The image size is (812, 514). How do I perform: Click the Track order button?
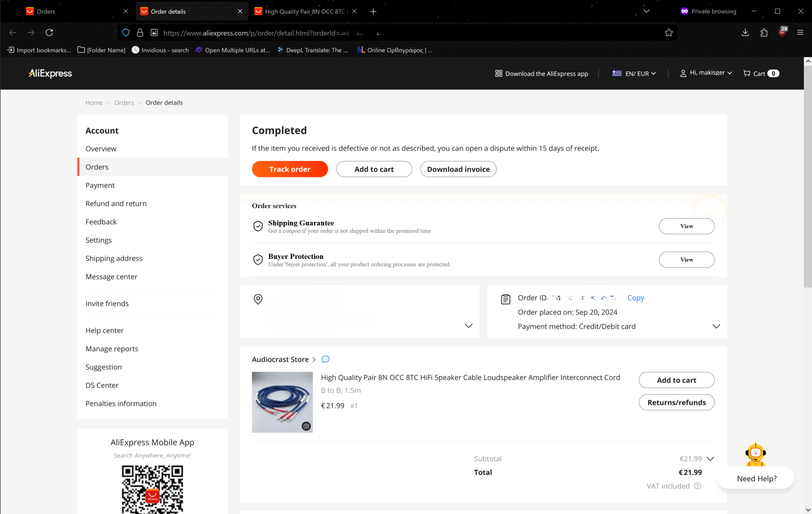(x=290, y=169)
